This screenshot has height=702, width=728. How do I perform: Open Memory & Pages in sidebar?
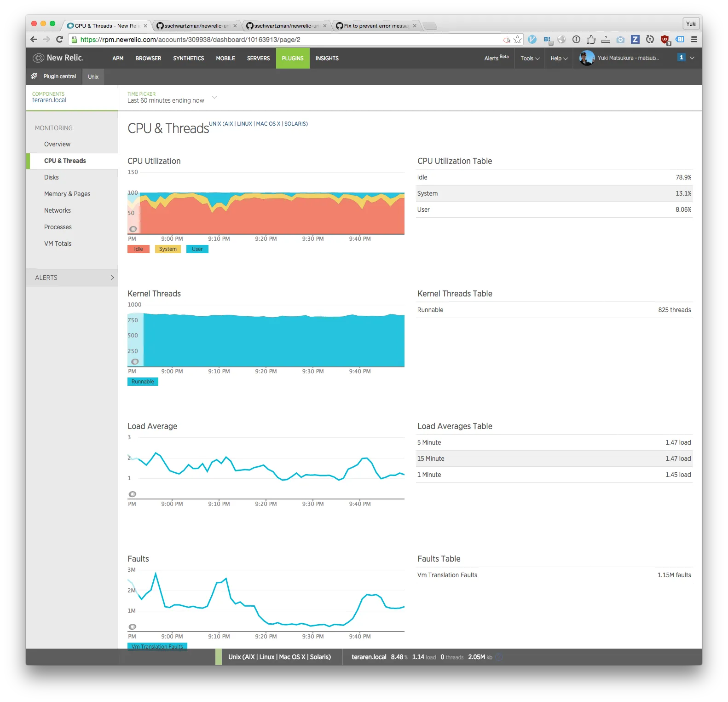tap(67, 194)
